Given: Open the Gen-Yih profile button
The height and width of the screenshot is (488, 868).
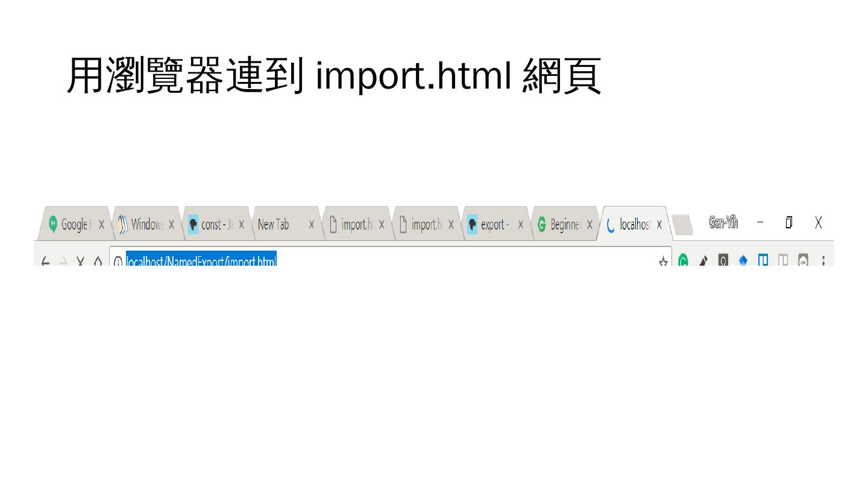Looking at the screenshot, I should tap(723, 223).
